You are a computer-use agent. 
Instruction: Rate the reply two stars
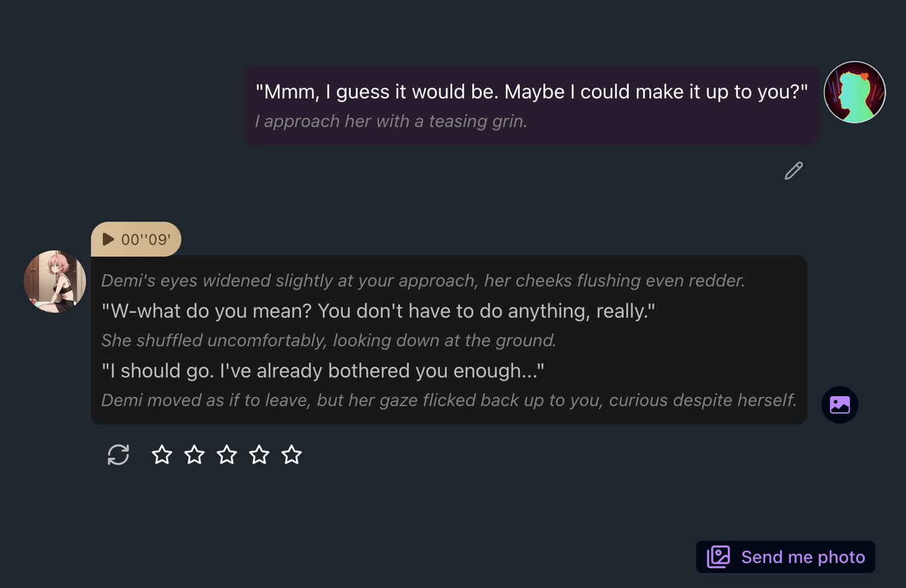194,455
